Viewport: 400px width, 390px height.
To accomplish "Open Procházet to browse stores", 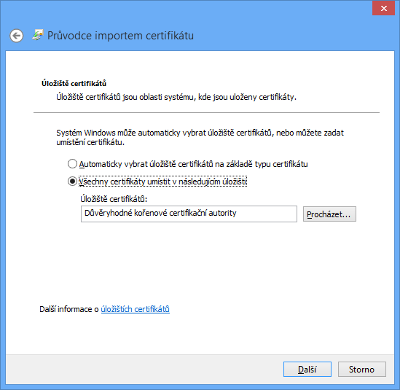I will point(329,214).
